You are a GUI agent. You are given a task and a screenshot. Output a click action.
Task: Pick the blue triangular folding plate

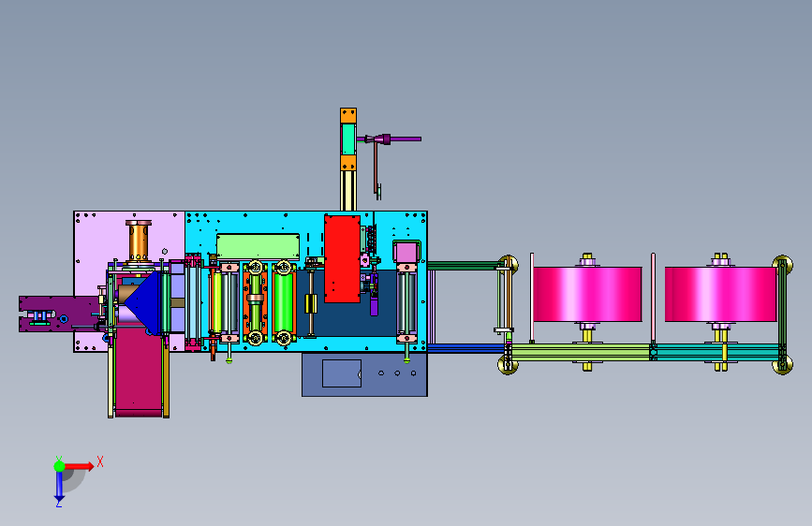pyautogui.click(x=142, y=303)
